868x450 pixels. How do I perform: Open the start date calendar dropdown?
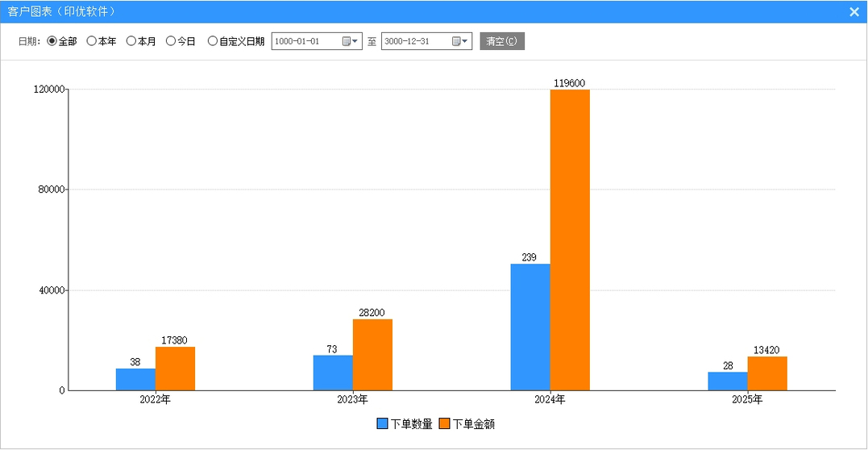click(350, 41)
